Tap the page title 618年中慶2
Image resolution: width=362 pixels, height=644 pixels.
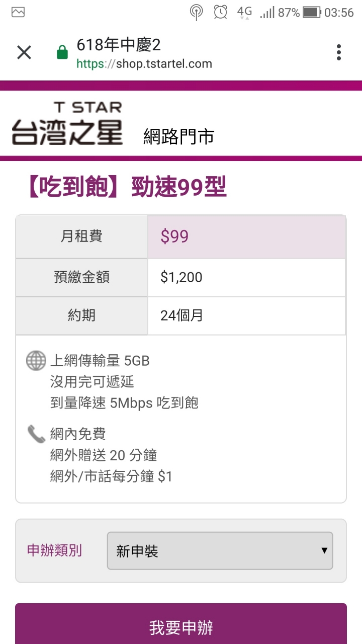pyautogui.click(x=119, y=45)
